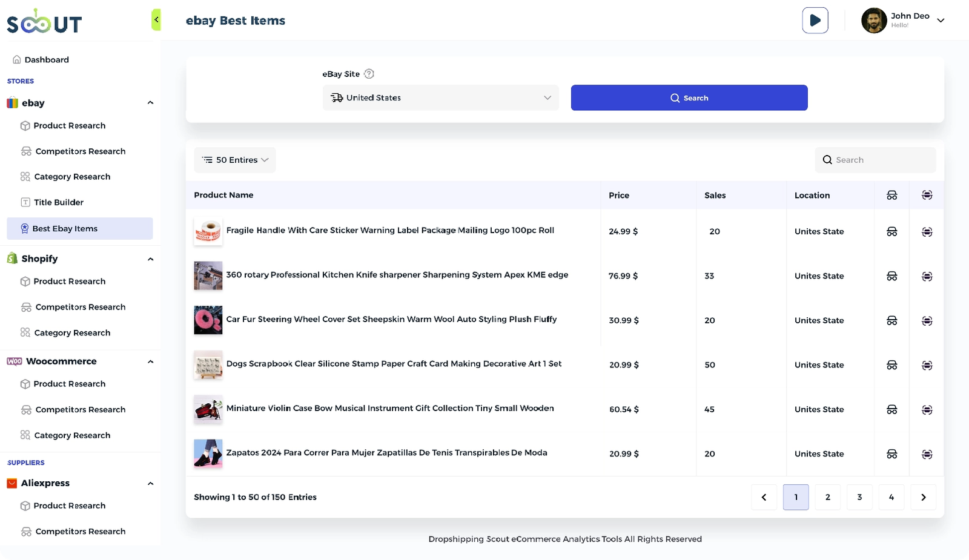The width and height of the screenshot is (969, 560).
Task: Open Woocommerce Competitors Research
Action: [73, 409]
